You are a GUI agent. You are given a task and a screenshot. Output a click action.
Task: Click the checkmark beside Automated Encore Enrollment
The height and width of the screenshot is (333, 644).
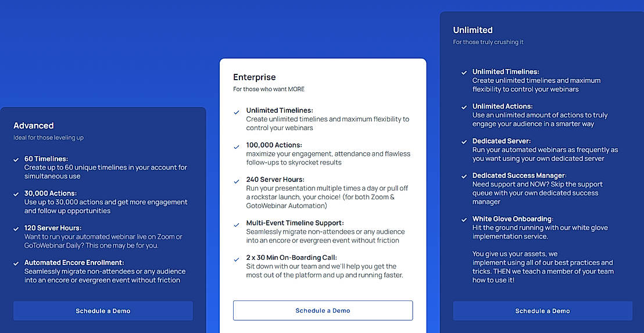pyautogui.click(x=16, y=263)
